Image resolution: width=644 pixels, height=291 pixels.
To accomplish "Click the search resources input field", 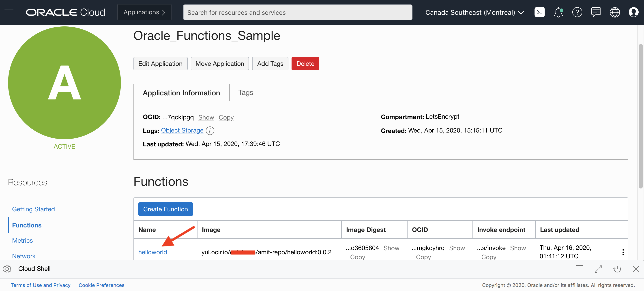I will 297,12.
